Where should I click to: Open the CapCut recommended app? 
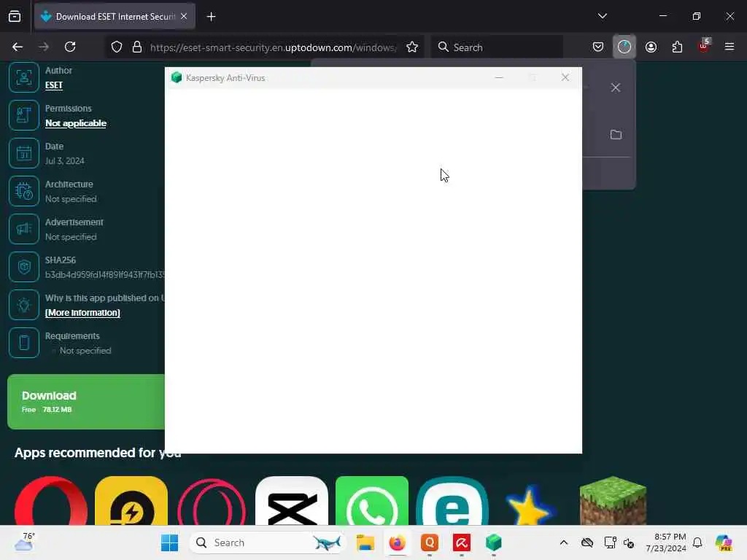click(x=292, y=500)
